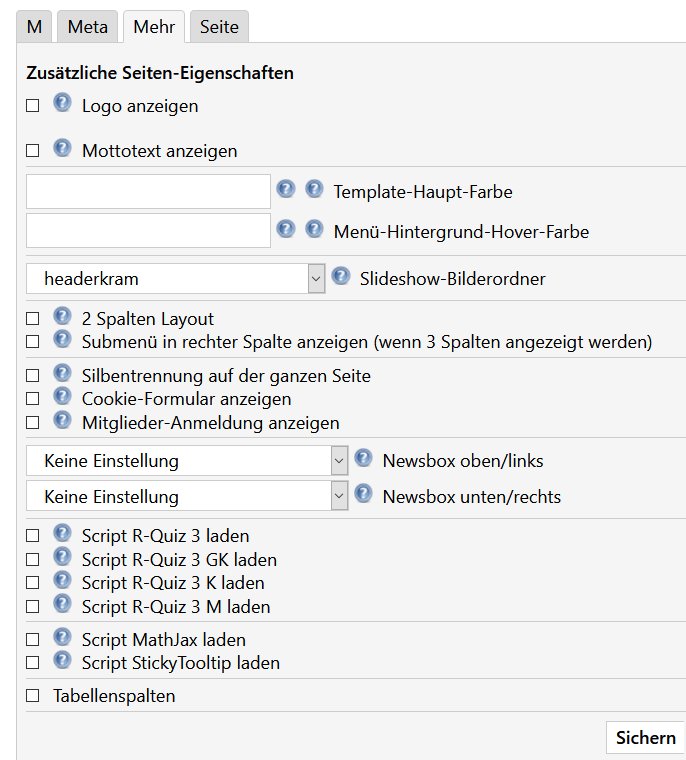Click help icon beside 2 Spalten Layout

pos(62,316)
